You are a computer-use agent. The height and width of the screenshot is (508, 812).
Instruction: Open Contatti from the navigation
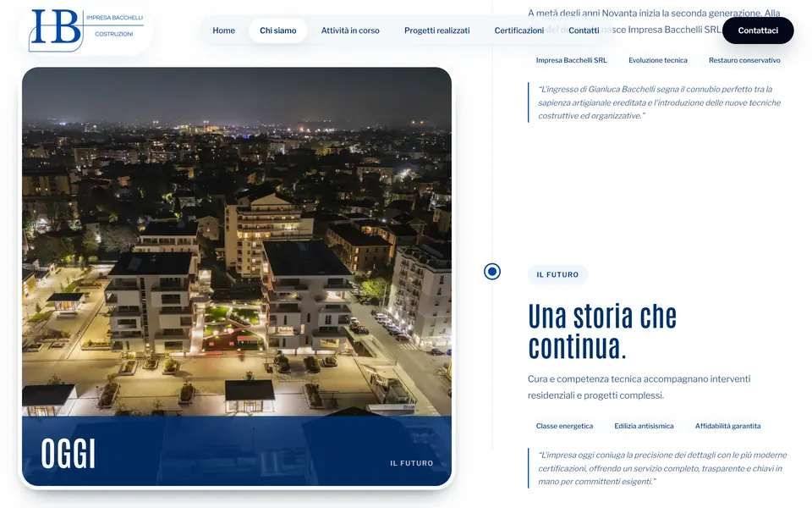click(x=584, y=30)
